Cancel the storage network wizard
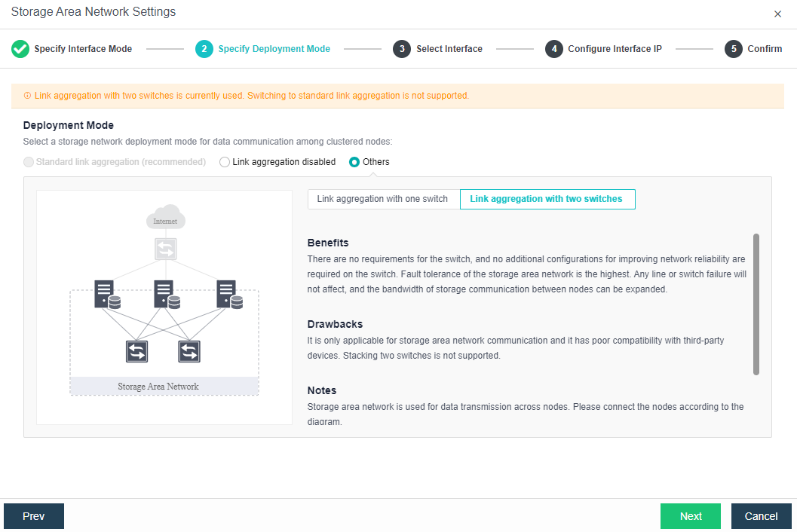Image resolution: width=797 pixels, height=532 pixels. [761, 516]
